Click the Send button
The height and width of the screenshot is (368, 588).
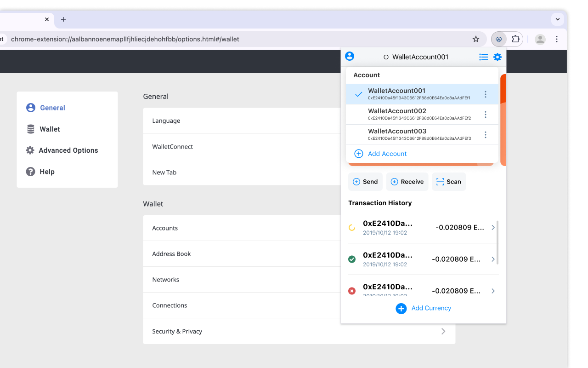coord(365,182)
